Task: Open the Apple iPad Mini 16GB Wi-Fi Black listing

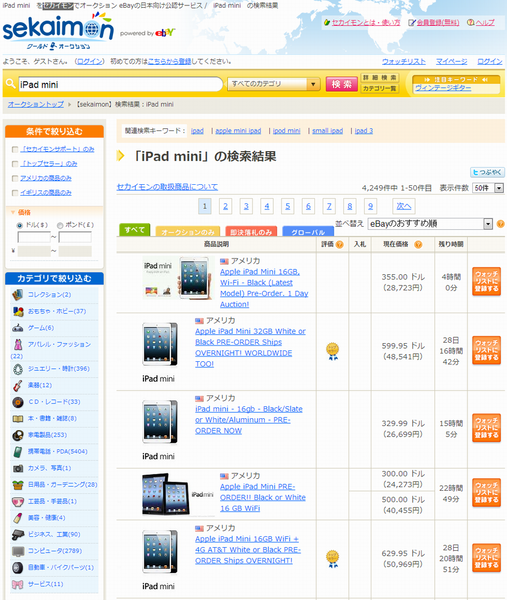Action: [264, 288]
